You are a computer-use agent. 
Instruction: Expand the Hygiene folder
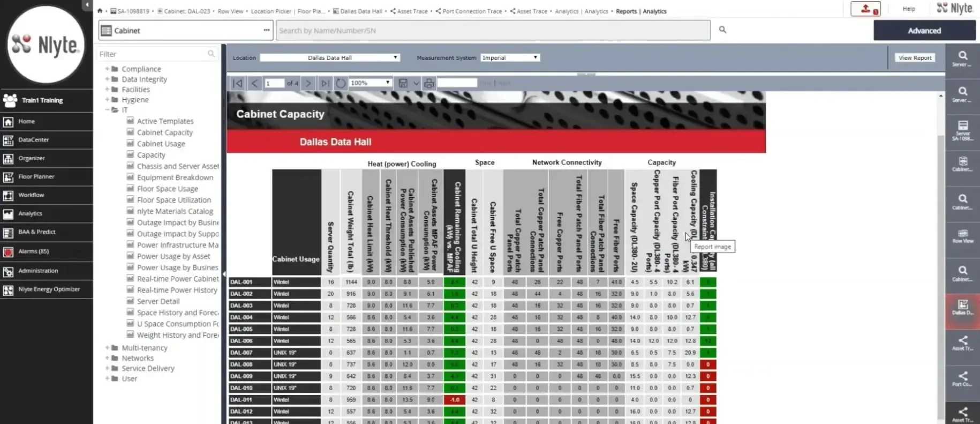[107, 99]
